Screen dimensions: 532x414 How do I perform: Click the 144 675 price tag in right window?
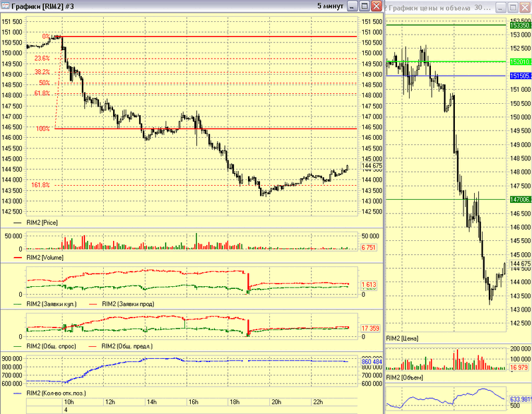pyautogui.click(x=521, y=264)
